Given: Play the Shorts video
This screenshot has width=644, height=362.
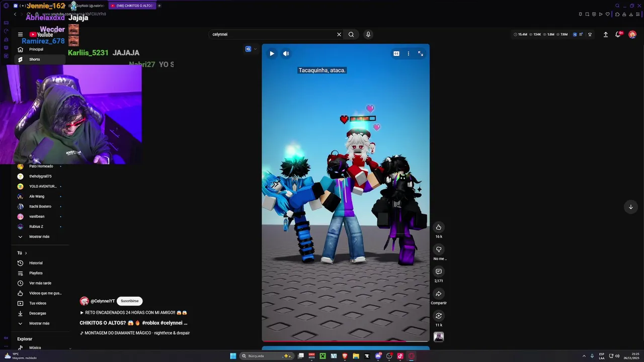Looking at the screenshot, I should pyautogui.click(x=272, y=53).
